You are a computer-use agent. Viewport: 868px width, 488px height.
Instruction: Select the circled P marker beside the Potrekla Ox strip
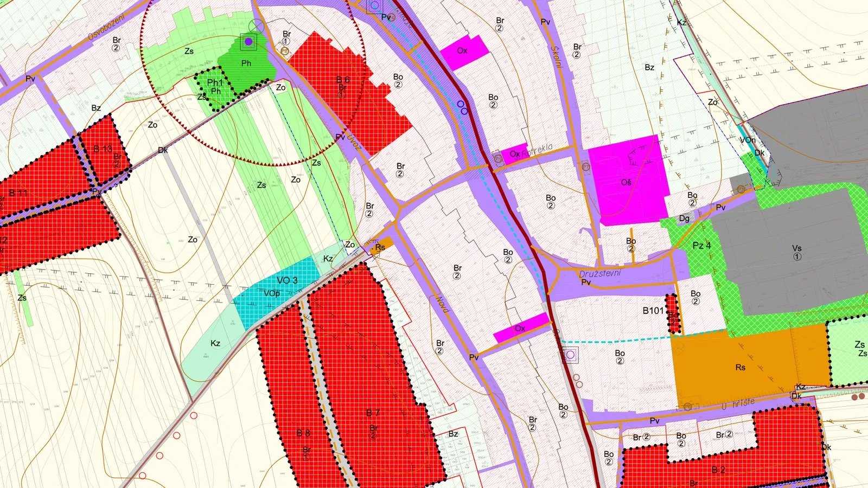(x=499, y=158)
